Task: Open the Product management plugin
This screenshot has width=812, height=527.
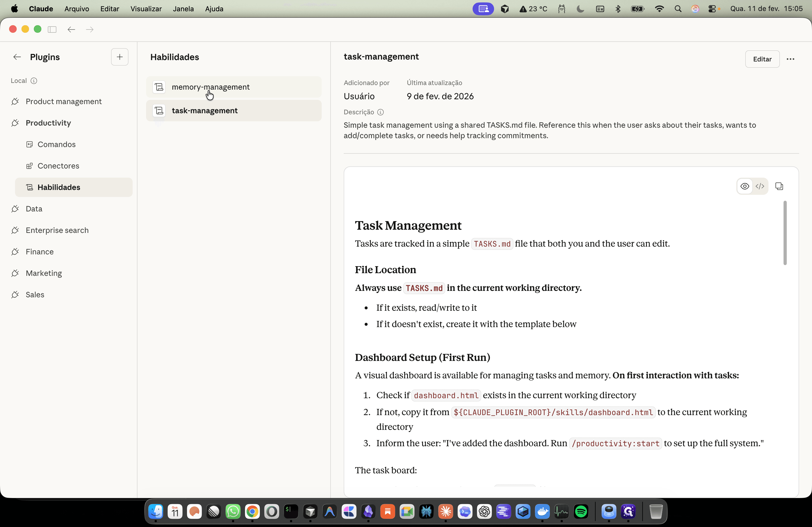Action: pos(63,101)
